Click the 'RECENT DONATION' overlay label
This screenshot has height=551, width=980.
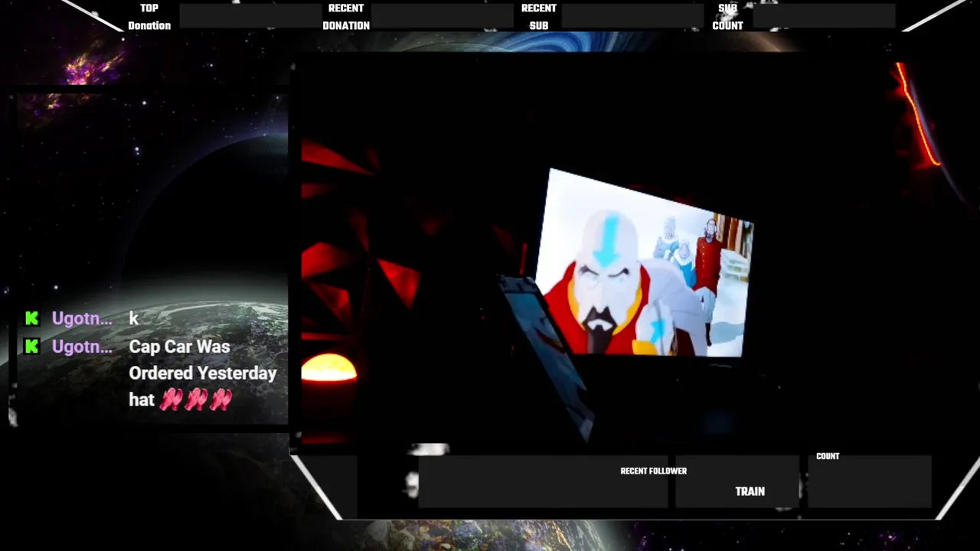coord(346,17)
